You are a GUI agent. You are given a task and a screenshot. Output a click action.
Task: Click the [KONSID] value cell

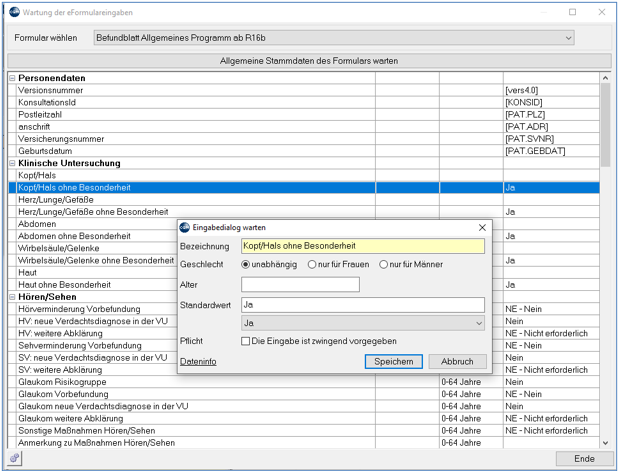[551, 102]
